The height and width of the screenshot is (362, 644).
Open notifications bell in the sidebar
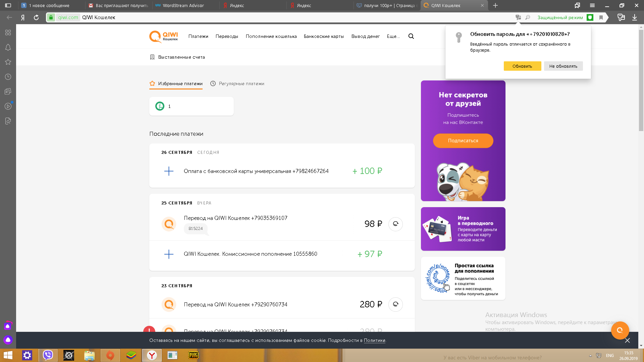[8, 47]
